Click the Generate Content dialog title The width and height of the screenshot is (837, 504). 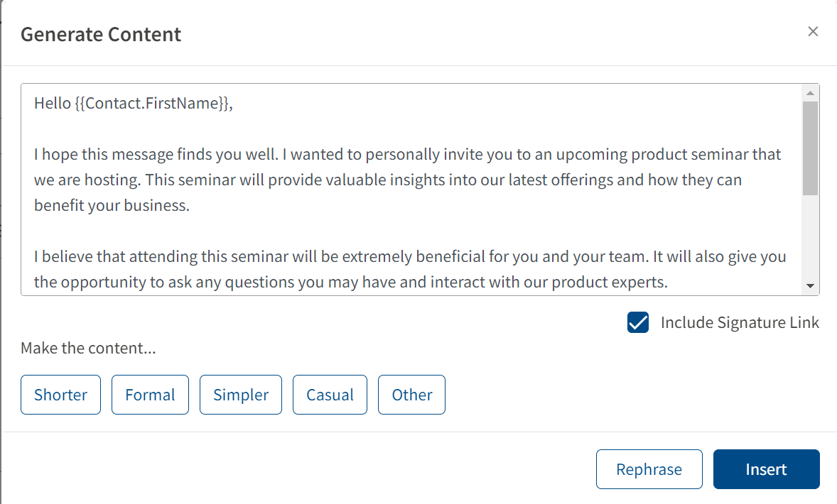pyautogui.click(x=101, y=35)
